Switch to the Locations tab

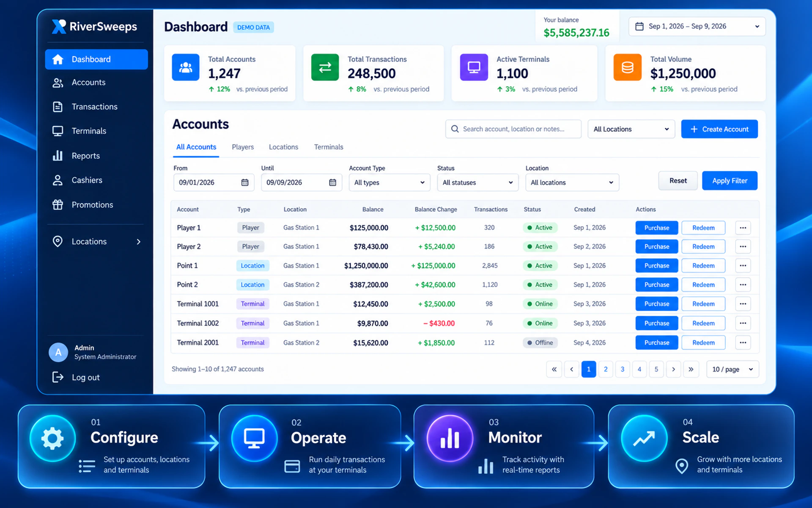[283, 147]
